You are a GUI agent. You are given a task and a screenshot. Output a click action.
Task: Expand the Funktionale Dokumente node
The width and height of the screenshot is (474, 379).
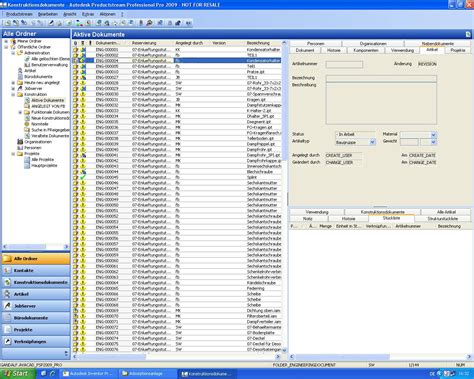point(20,112)
